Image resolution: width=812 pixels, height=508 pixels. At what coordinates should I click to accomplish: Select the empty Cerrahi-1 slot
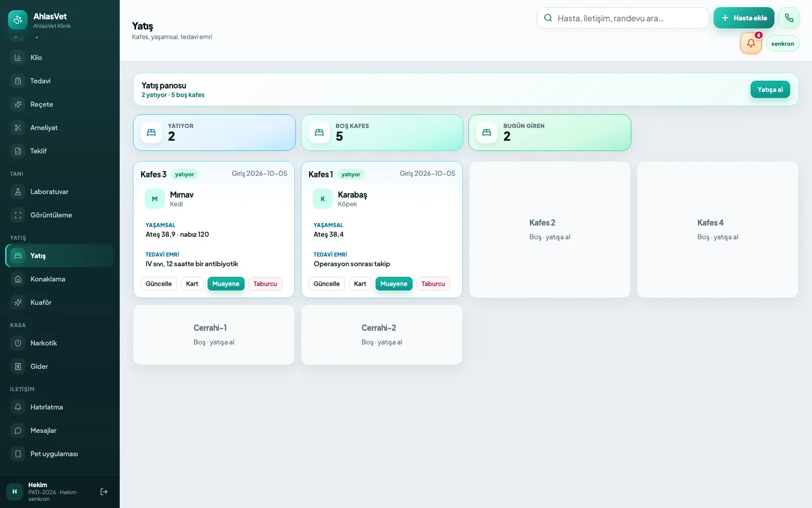tap(214, 335)
